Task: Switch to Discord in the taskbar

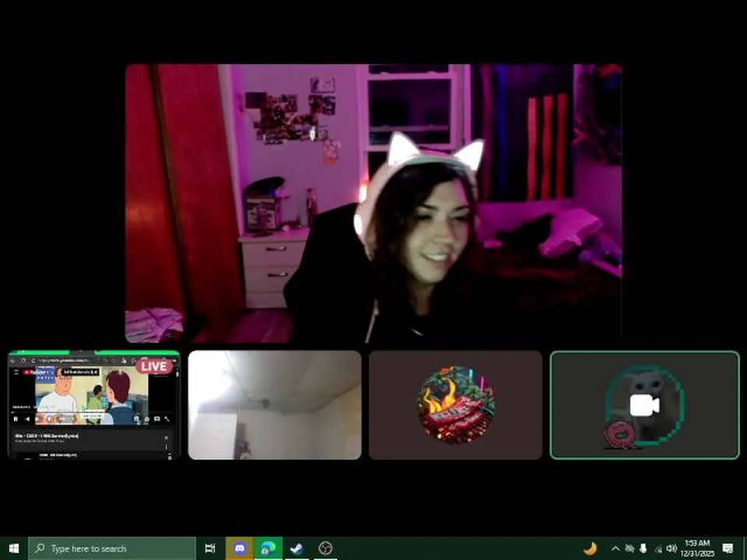Action: coord(240,548)
